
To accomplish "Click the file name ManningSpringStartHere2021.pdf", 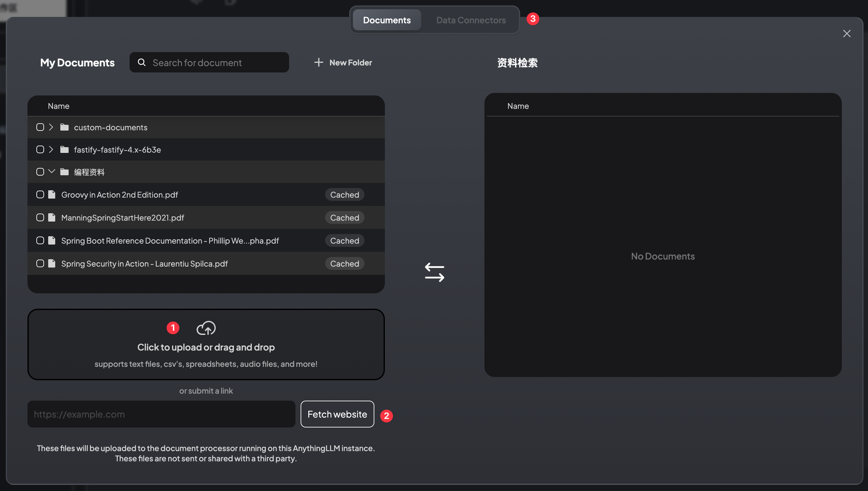I will coord(123,217).
